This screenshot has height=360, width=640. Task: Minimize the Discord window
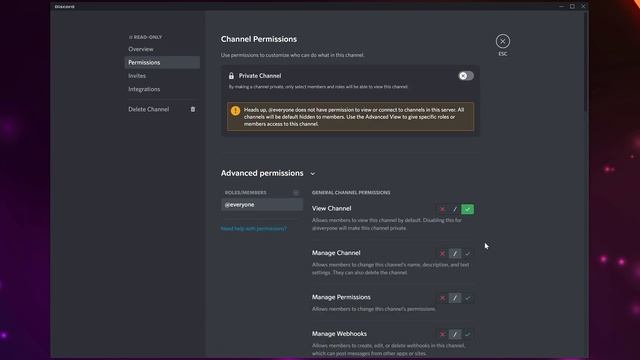[x=561, y=7]
